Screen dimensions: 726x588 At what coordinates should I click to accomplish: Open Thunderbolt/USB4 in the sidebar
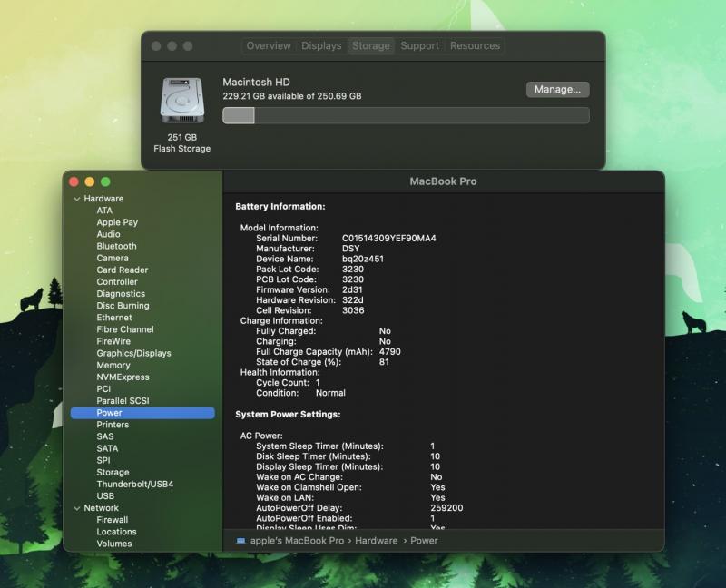tap(135, 485)
